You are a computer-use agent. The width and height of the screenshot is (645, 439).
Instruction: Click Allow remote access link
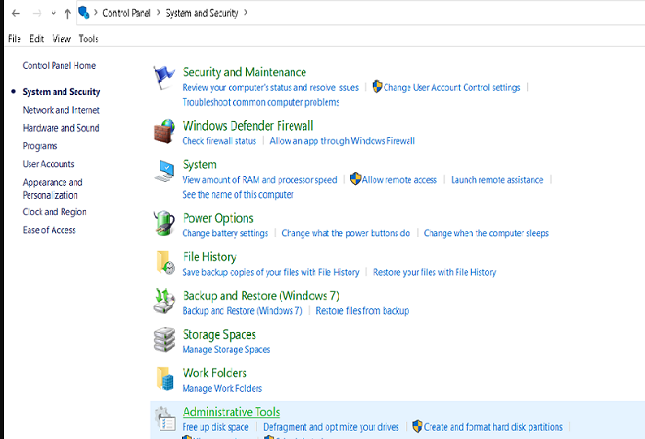click(x=399, y=180)
